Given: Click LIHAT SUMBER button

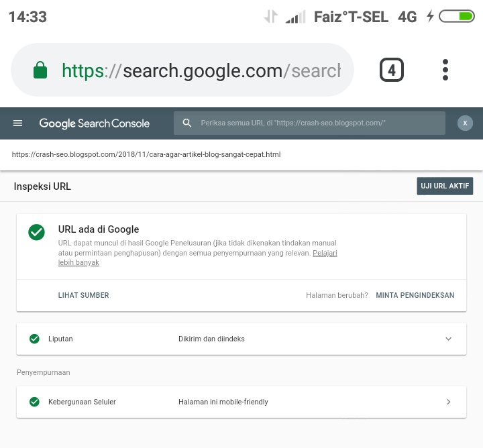Looking at the screenshot, I should click(x=83, y=295).
